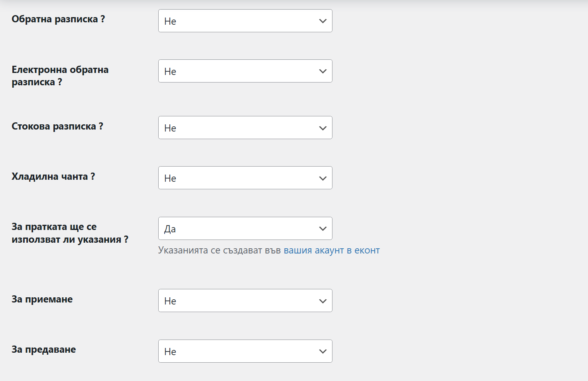Open the Електронна обратна разписка dropdown
Image resolution: width=588 pixels, height=381 pixels.
pos(245,71)
